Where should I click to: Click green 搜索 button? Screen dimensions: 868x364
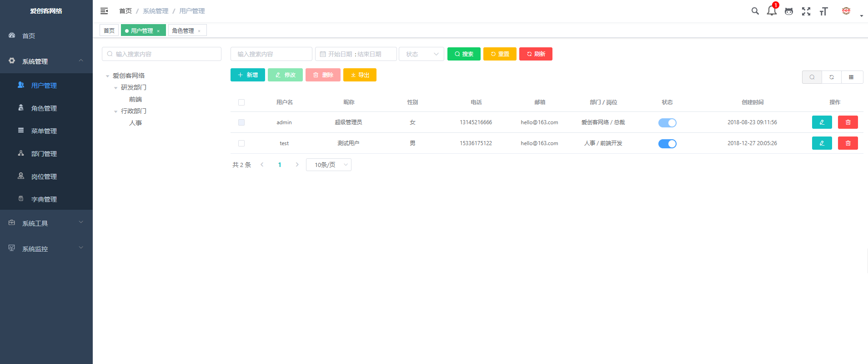point(464,54)
